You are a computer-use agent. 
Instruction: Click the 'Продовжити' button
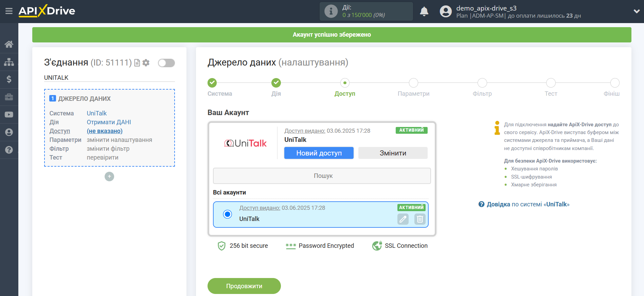(x=244, y=286)
